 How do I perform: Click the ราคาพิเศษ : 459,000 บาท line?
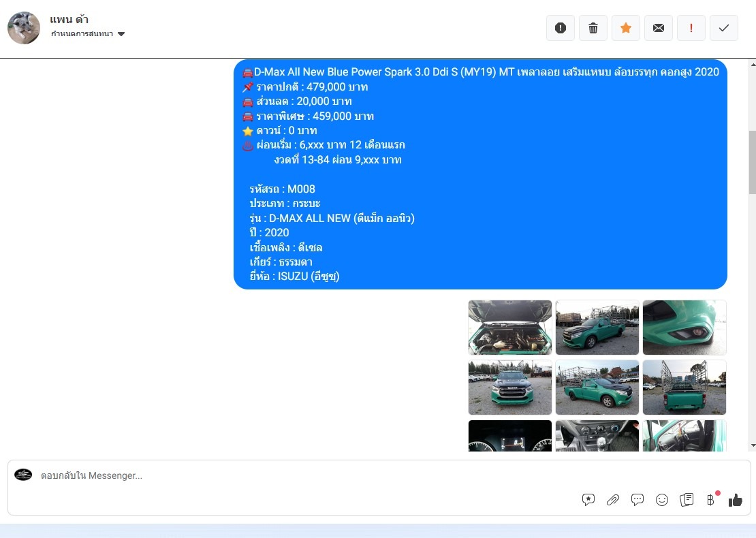coord(315,116)
